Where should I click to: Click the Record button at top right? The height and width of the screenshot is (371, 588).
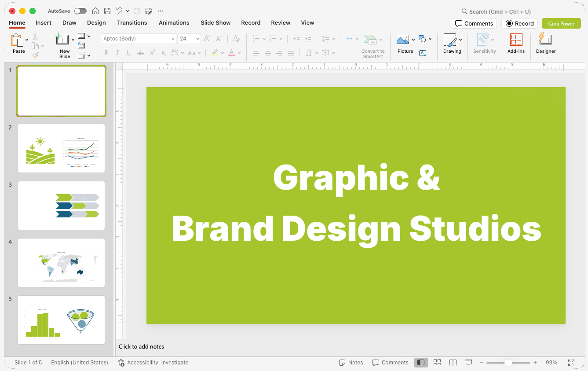(519, 23)
